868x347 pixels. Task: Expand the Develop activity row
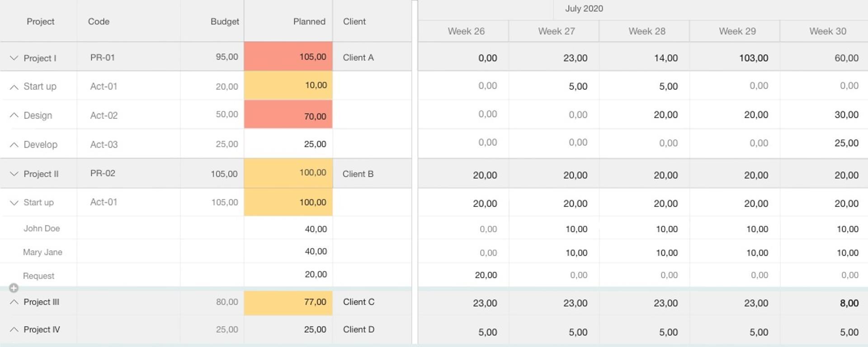(x=14, y=145)
